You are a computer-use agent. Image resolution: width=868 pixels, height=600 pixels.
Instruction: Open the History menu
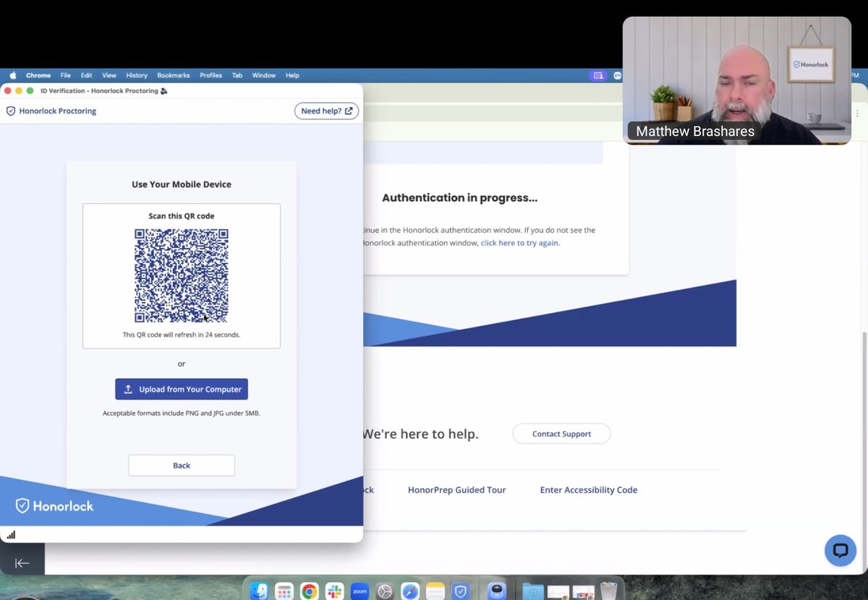(x=137, y=75)
